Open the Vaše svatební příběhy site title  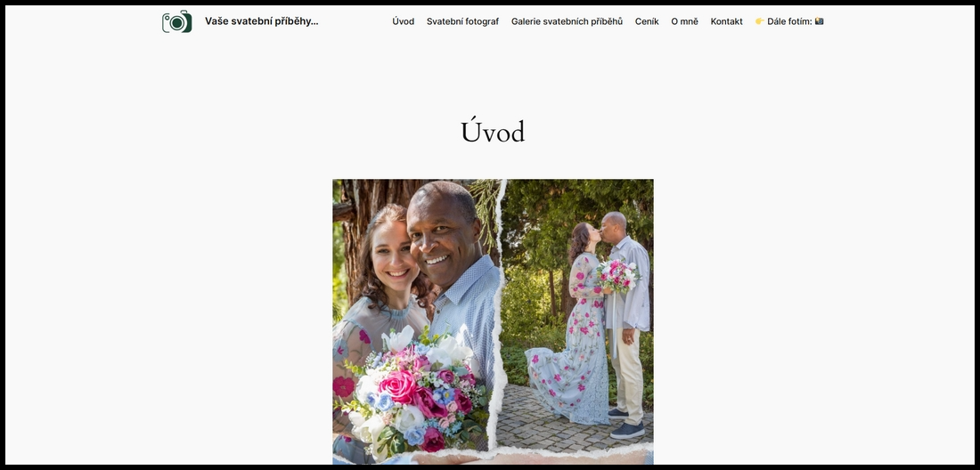pos(261,21)
